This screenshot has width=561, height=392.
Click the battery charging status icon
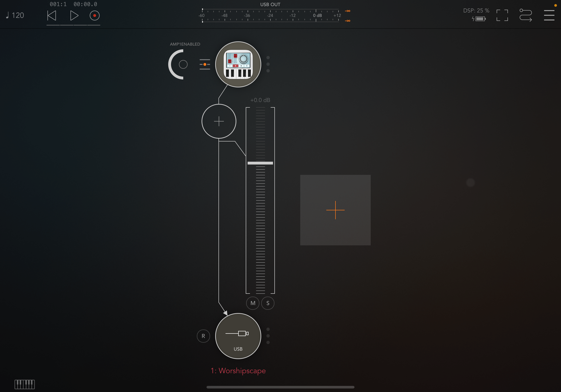479,19
